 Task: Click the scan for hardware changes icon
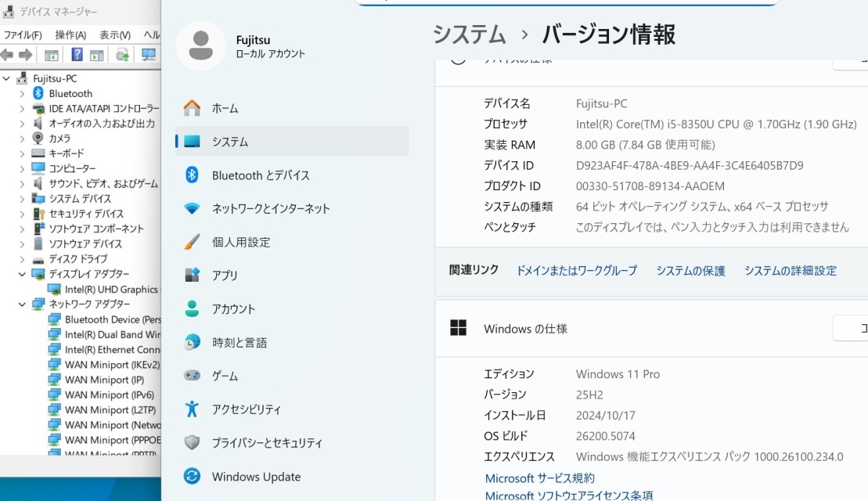pos(148,55)
